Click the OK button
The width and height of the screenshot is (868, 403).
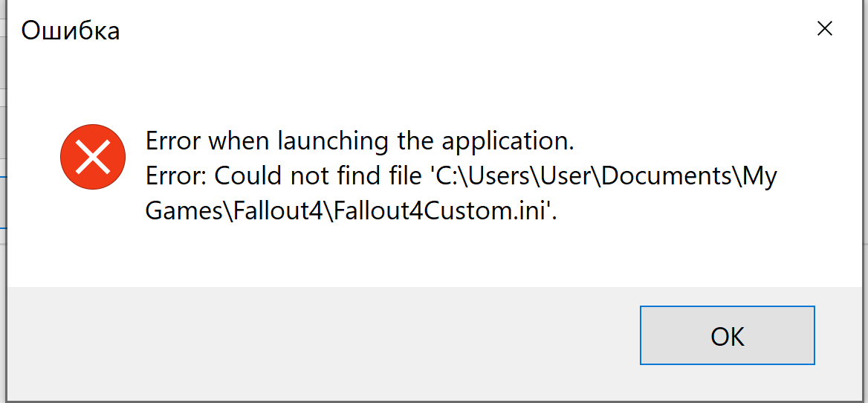tap(727, 335)
